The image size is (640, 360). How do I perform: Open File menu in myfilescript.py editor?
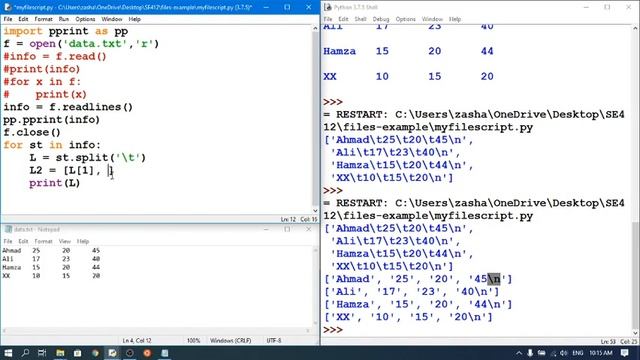[x=8, y=19]
